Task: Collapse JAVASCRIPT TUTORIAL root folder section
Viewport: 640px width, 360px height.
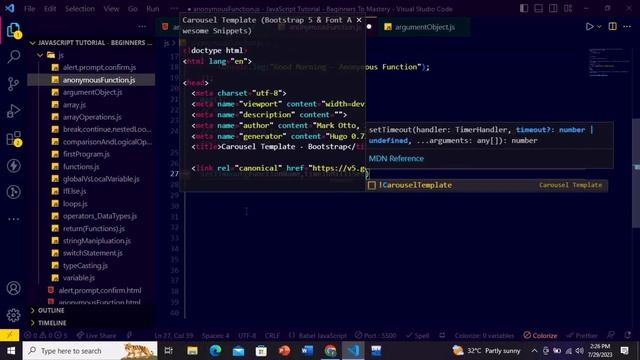Action: (x=91, y=42)
